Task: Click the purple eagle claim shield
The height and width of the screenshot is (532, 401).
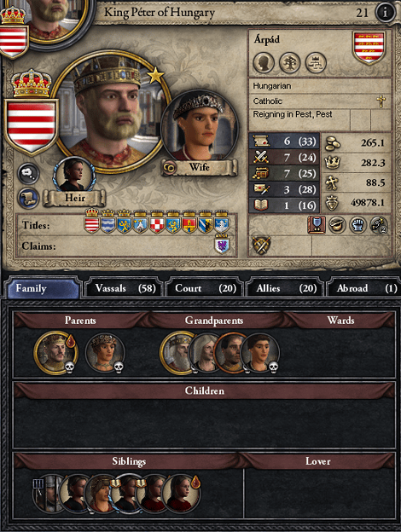Action: [x=222, y=245]
